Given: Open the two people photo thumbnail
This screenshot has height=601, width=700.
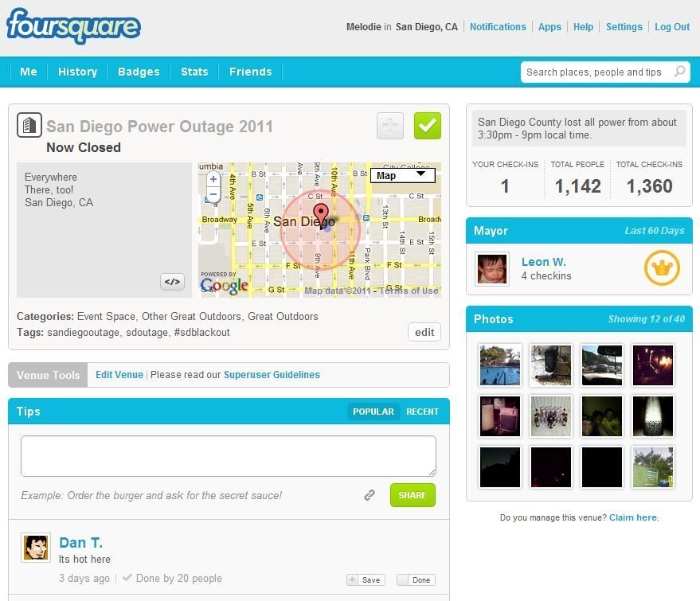Looking at the screenshot, I should pos(602,416).
